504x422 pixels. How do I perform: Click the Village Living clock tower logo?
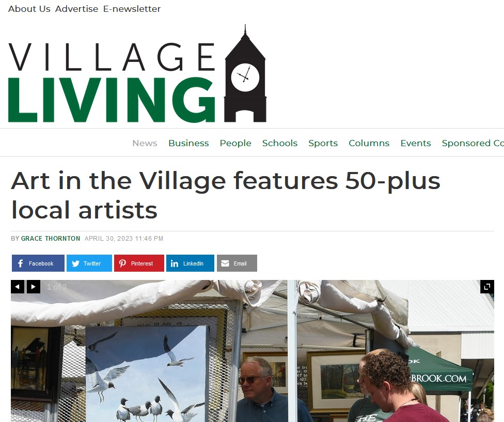[x=137, y=74]
